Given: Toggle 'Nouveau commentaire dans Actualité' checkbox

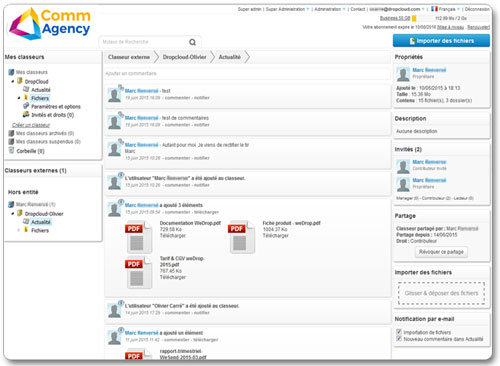Looking at the screenshot, I should [x=399, y=339].
